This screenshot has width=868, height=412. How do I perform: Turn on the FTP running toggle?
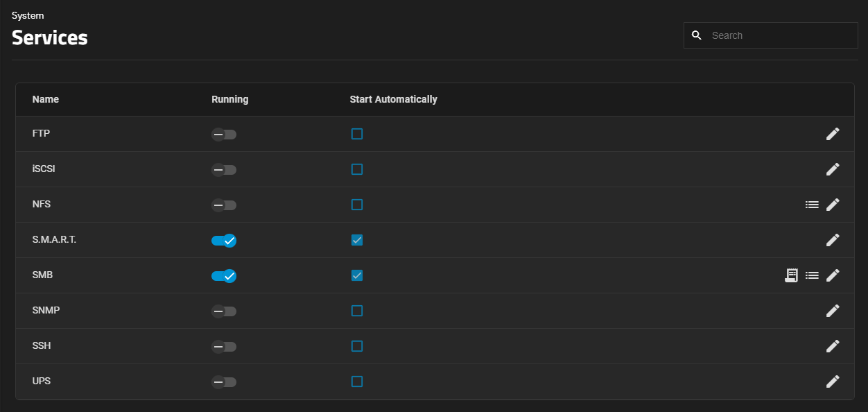[224, 134]
